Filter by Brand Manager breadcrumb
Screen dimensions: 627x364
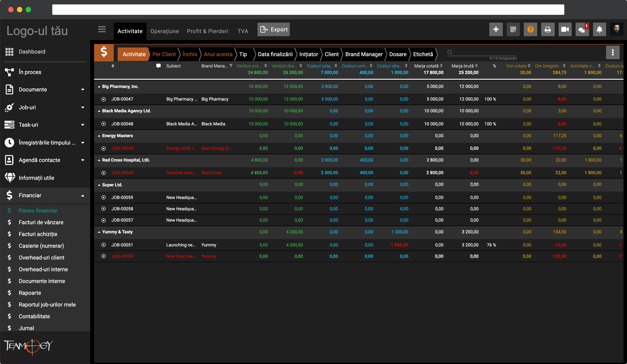point(364,54)
